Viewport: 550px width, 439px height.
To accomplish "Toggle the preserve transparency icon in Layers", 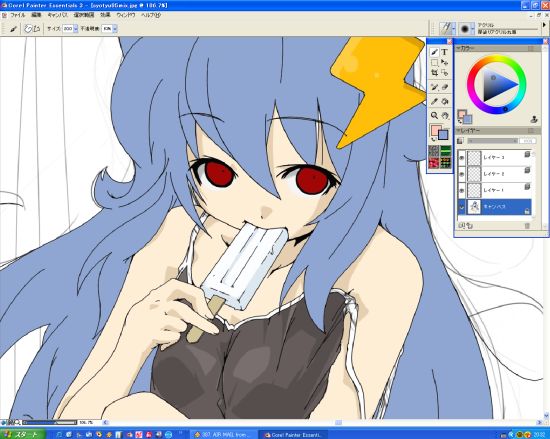I will [x=460, y=141].
